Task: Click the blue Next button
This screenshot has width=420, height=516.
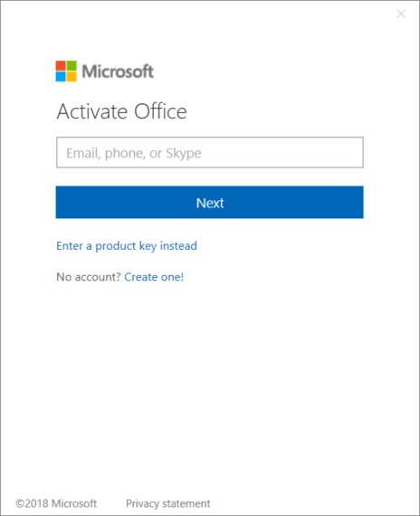Action: point(210,202)
